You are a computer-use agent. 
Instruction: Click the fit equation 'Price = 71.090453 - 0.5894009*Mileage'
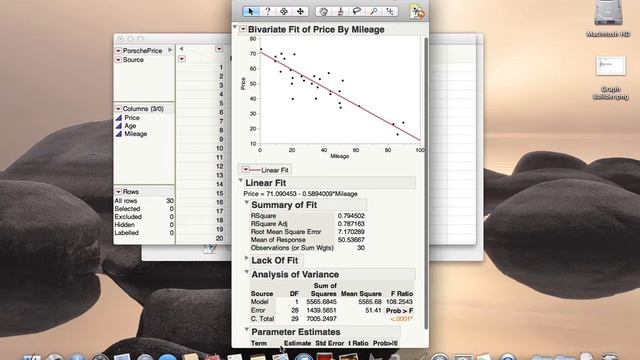(300, 194)
